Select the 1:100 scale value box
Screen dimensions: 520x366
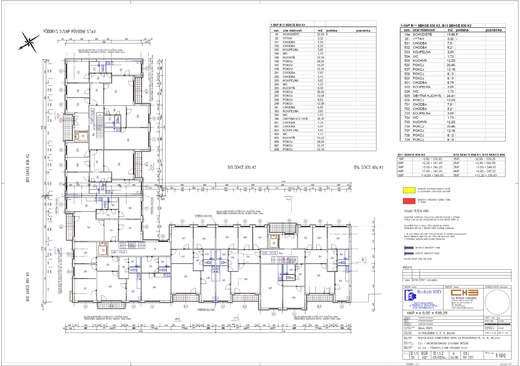click(500, 355)
